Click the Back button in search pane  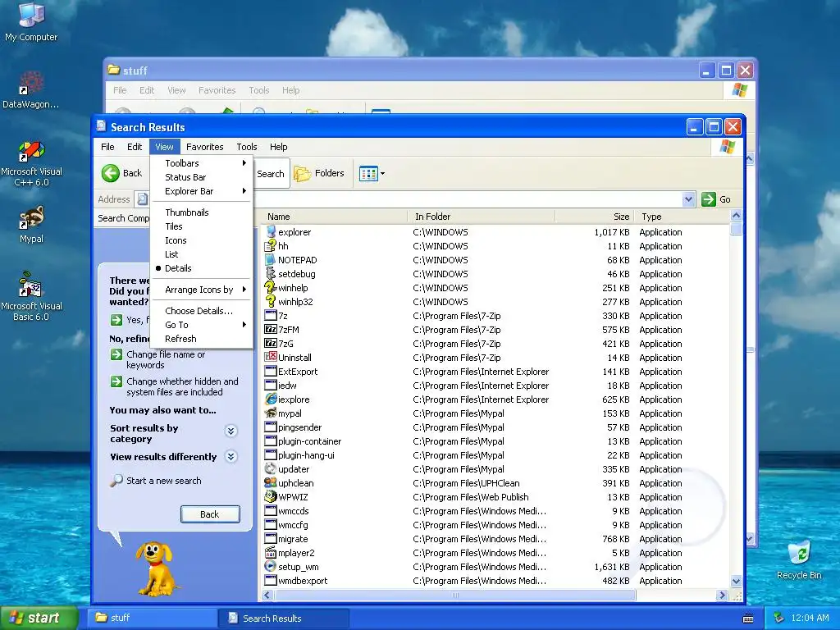210,514
